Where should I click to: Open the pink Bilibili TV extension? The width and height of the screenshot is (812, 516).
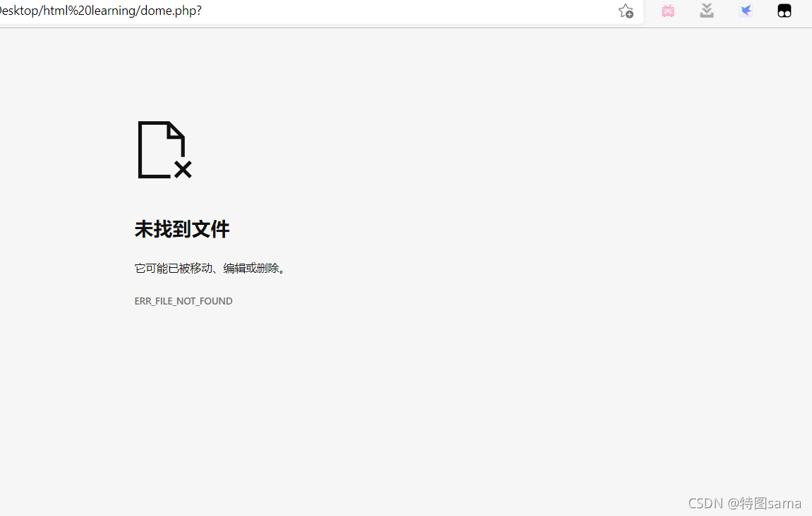click(667, 11)
